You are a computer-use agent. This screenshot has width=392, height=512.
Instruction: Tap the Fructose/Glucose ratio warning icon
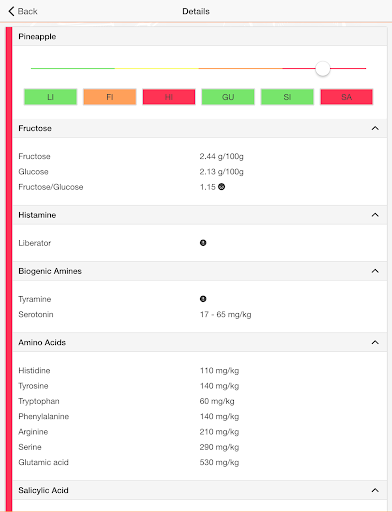pyautogui.click(x=221, y=187)
